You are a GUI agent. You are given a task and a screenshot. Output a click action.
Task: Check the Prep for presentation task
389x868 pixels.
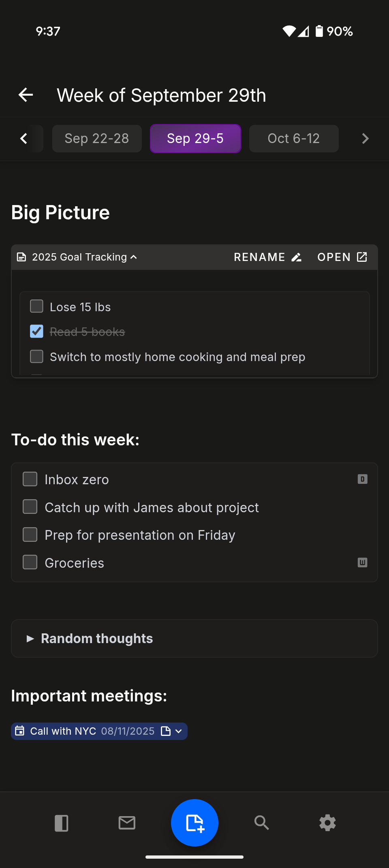pyautogui.click(x=30, y=534)
